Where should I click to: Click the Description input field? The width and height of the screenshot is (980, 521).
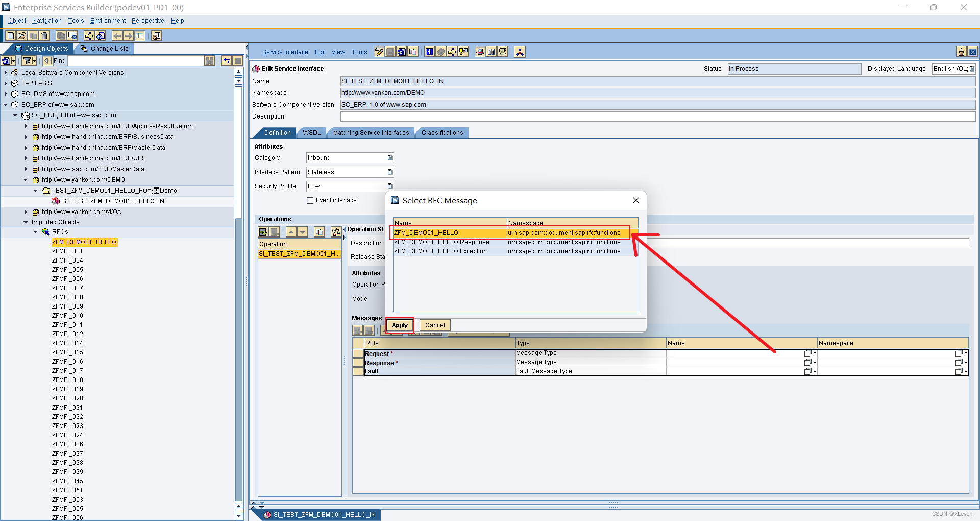[657, 116]
